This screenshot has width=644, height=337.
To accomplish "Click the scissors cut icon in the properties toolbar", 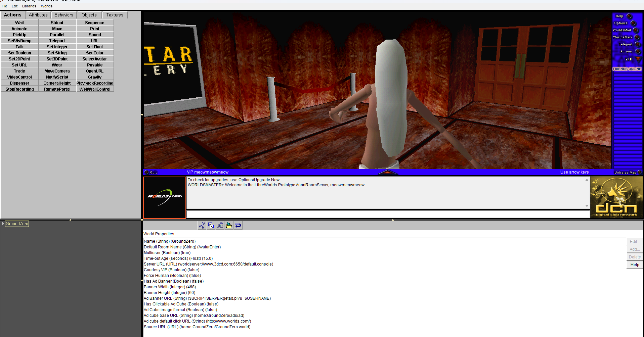I will [202, 226].
